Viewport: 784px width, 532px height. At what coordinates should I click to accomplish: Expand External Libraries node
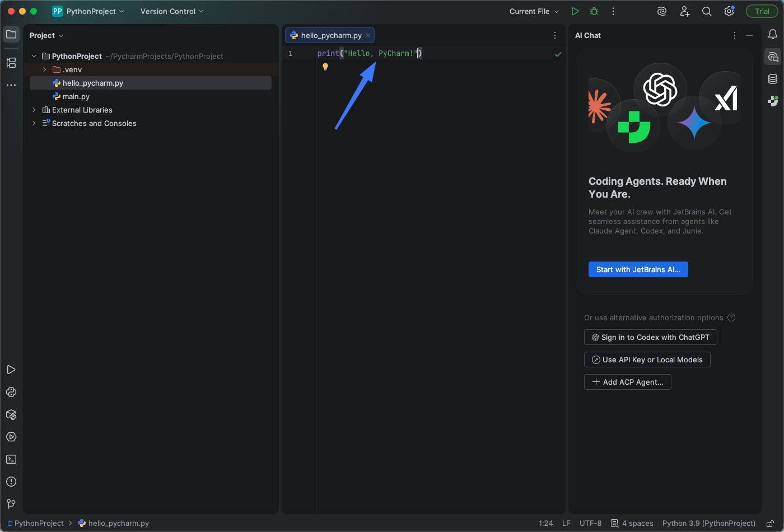coord(34,110)
